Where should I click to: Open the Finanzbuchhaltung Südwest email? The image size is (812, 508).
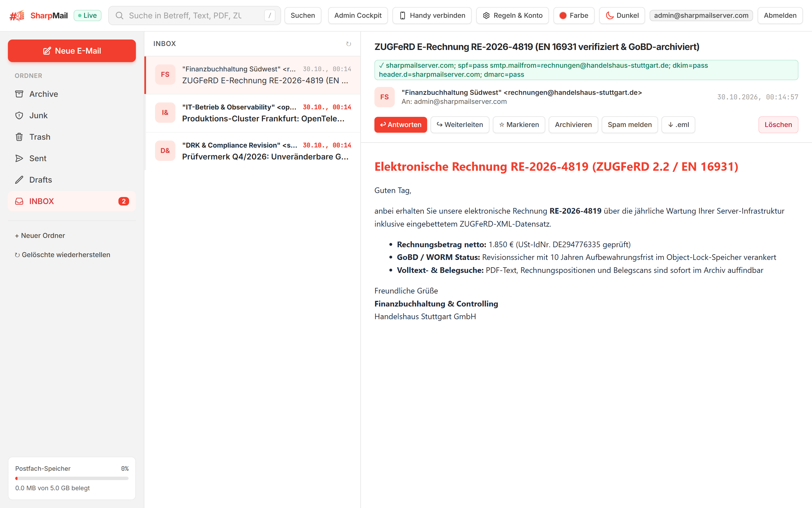point(253,75)
